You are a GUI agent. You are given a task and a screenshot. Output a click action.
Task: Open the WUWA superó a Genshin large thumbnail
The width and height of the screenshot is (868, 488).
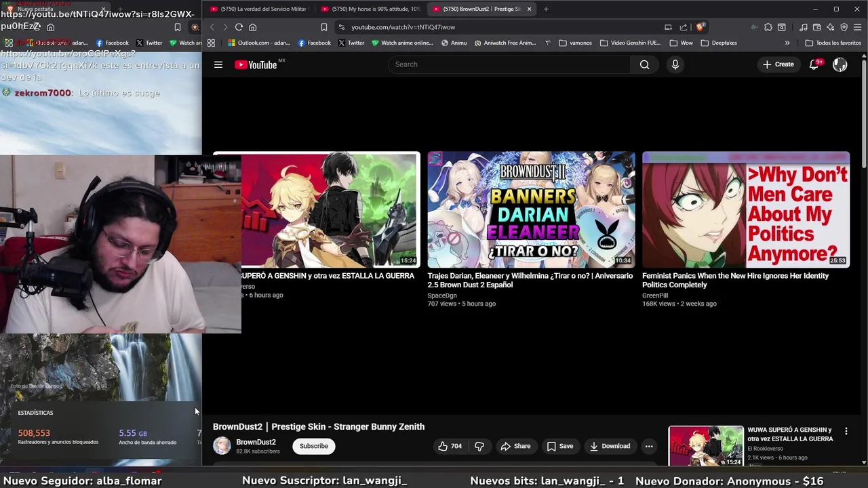click(330, 209)
